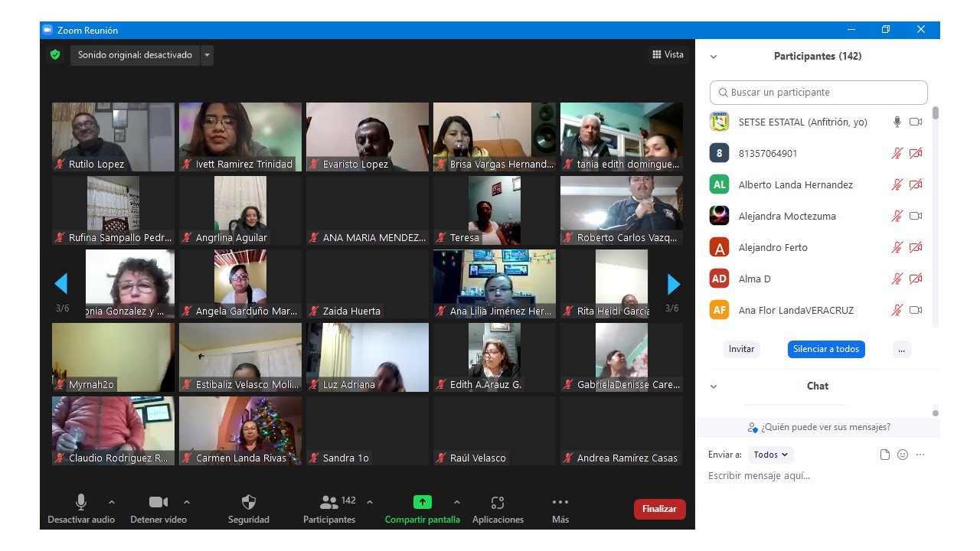Toggle camera icon for 81357064901
This screenshot has height=551, width=980.
click(x=916, y=153)
